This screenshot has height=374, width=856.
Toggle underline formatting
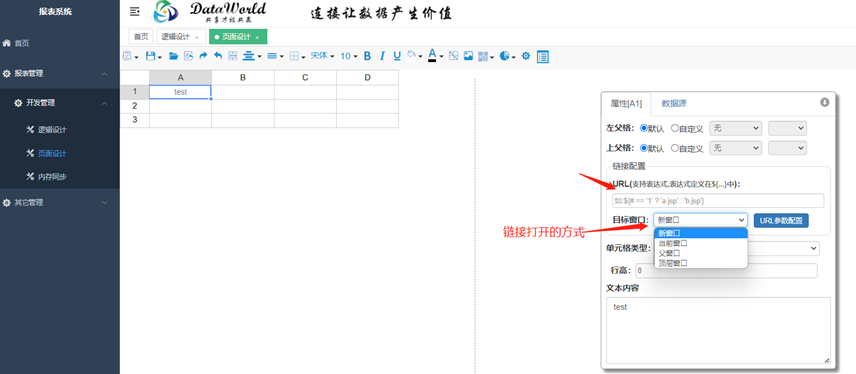(x=397, y=56)
